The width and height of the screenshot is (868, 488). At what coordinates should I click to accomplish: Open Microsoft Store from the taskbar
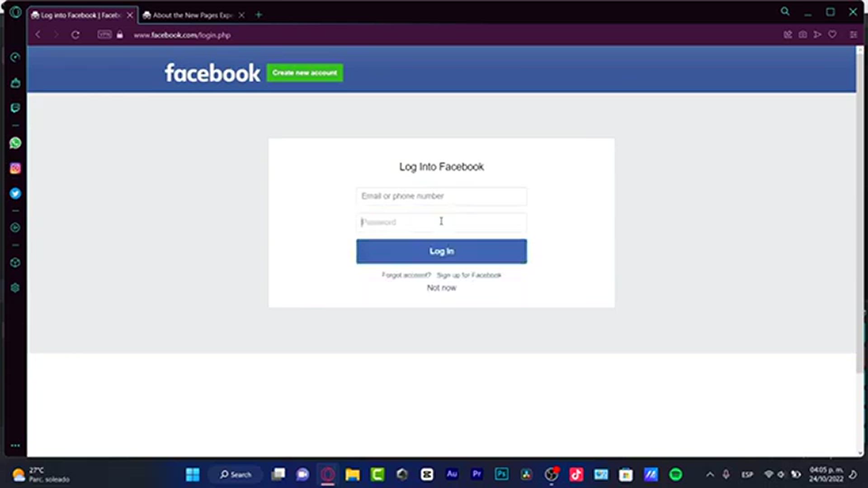pyautogui.click(x=626, y=474)
